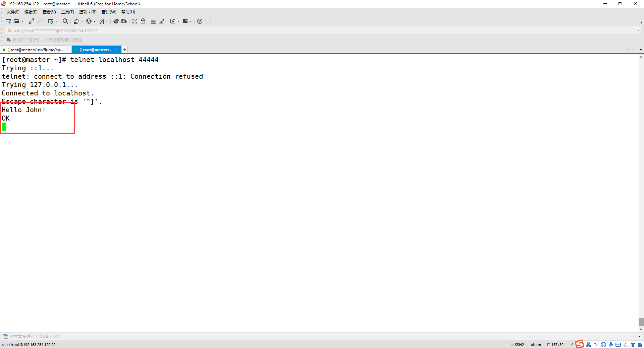Expand the Font dropdown arrow
This screenshot has width=644, height=348.
107,21
